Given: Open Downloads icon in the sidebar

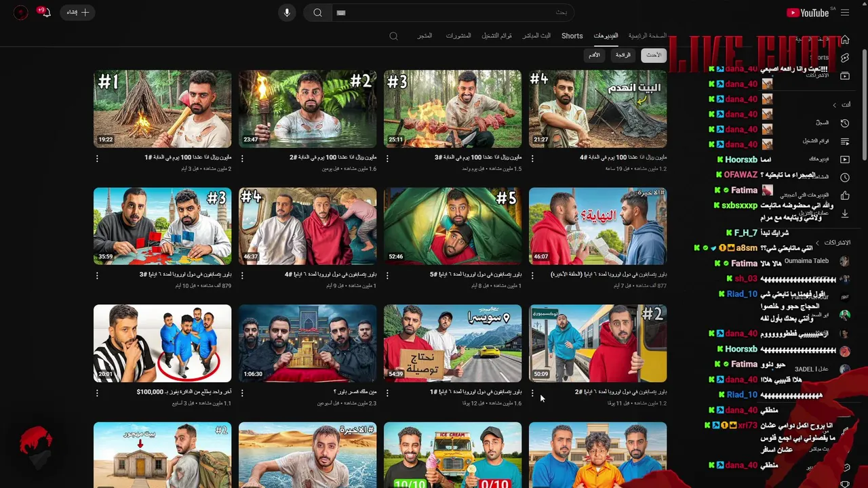Looking at the screenshot, I should point(845,213).
